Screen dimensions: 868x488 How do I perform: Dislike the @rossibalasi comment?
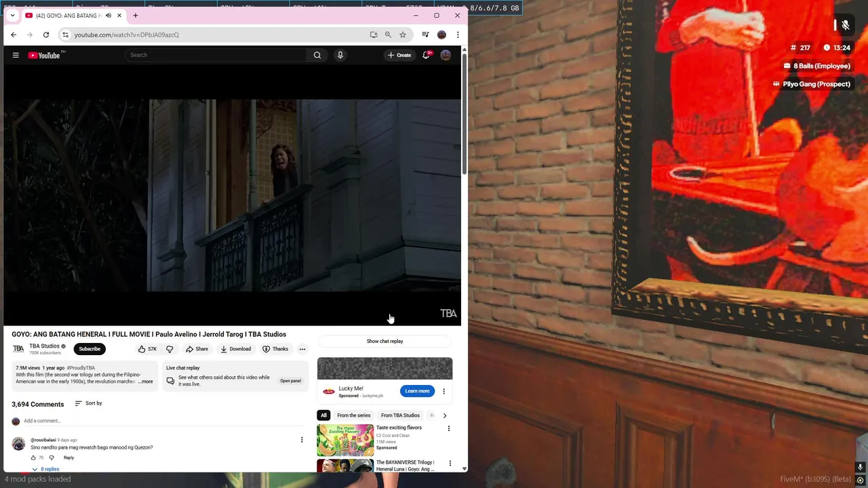(52, 457)
